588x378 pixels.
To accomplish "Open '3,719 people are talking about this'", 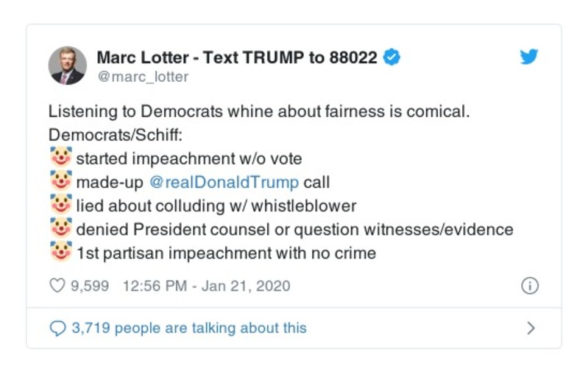I will (188, 328).
